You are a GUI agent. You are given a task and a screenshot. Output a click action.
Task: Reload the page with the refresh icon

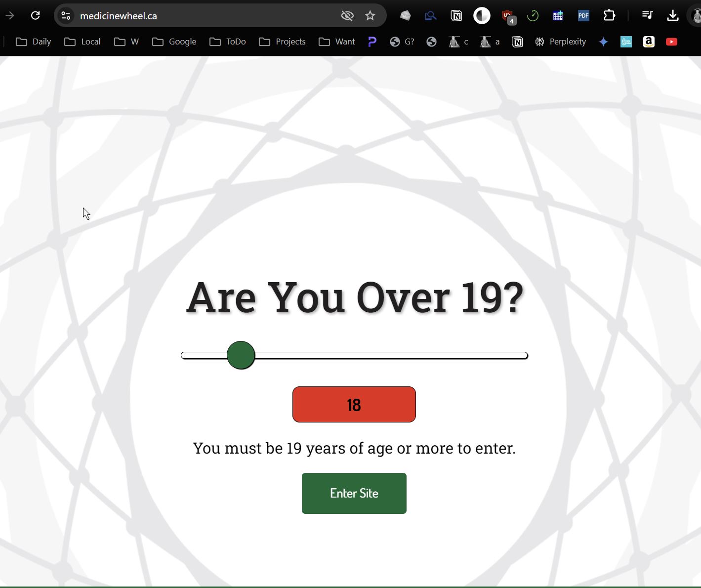pyautogui.click(x=35, y=16)
